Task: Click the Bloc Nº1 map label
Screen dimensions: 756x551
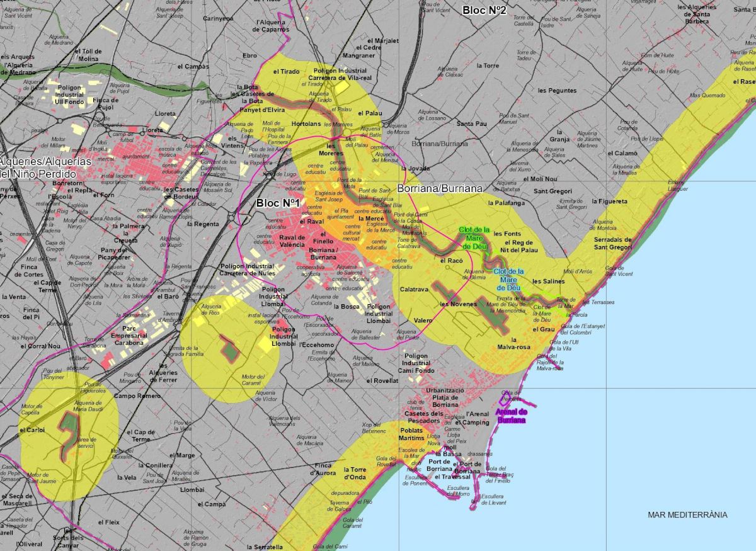Action: (277, 203)
